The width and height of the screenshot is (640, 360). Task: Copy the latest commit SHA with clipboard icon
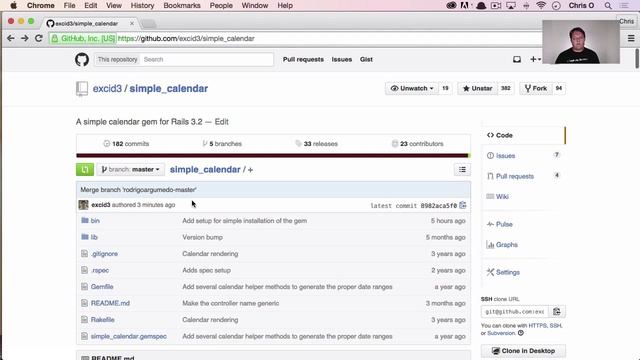pyautogui.click(x=462, y=205)
